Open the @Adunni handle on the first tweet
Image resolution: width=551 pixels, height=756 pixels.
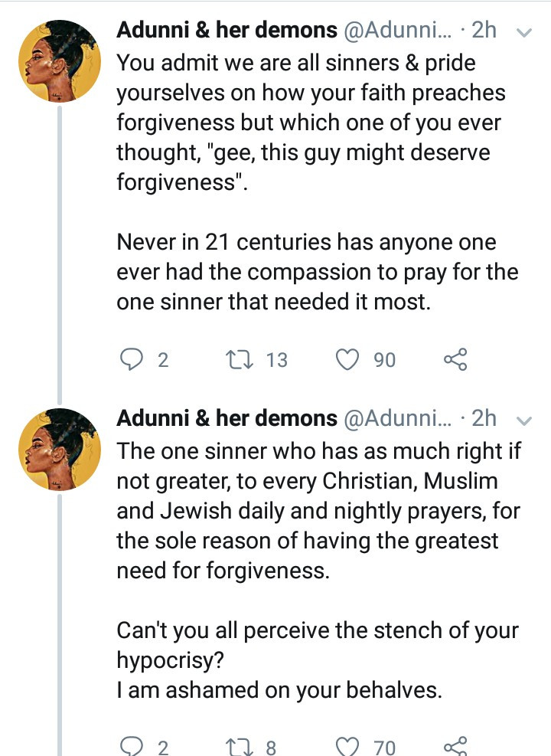[x=398, y=31]
